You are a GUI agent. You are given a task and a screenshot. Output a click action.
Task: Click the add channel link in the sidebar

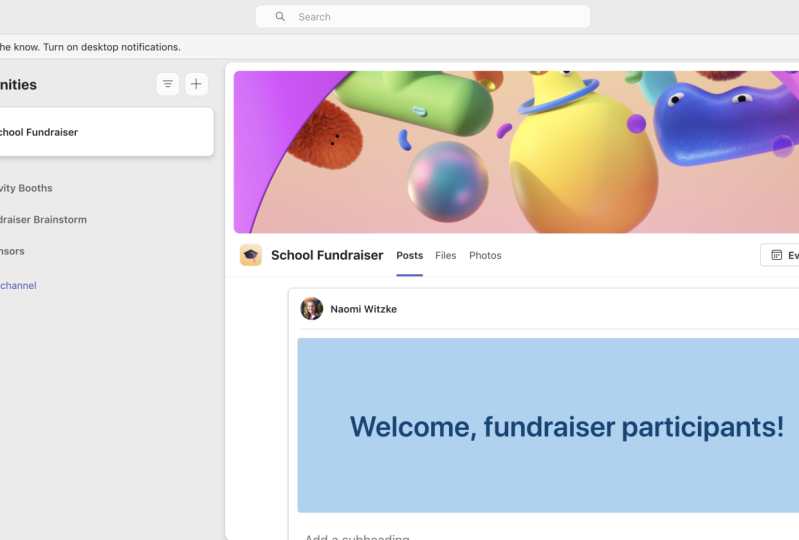coord(18,285)
